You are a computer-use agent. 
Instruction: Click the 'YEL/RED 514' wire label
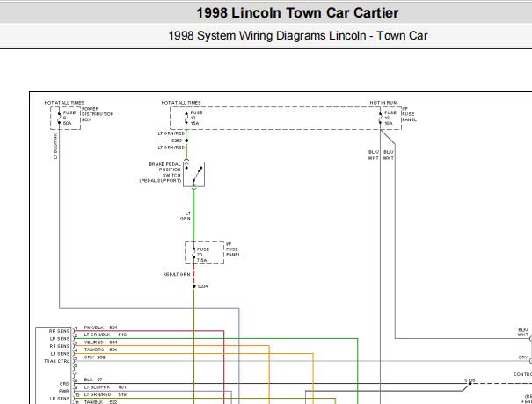100,343
